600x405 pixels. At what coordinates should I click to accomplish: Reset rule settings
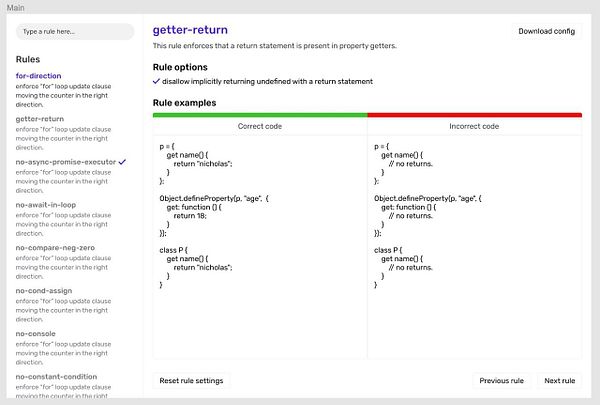point(191,381)
